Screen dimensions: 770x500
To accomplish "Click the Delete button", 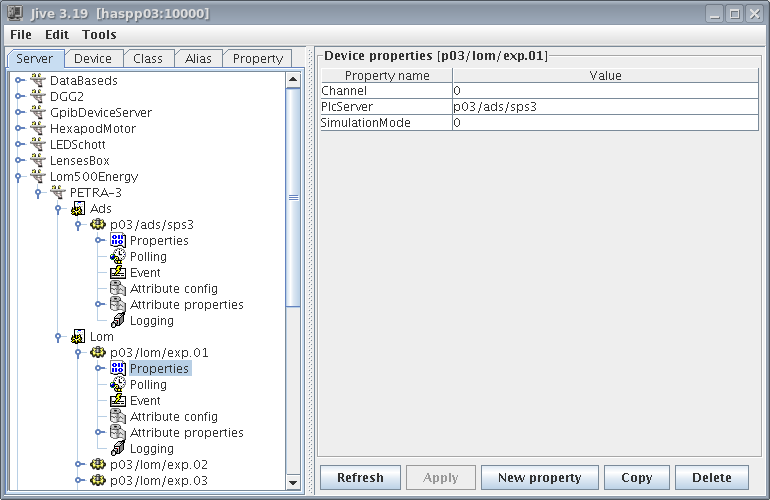I will (712, 477).
